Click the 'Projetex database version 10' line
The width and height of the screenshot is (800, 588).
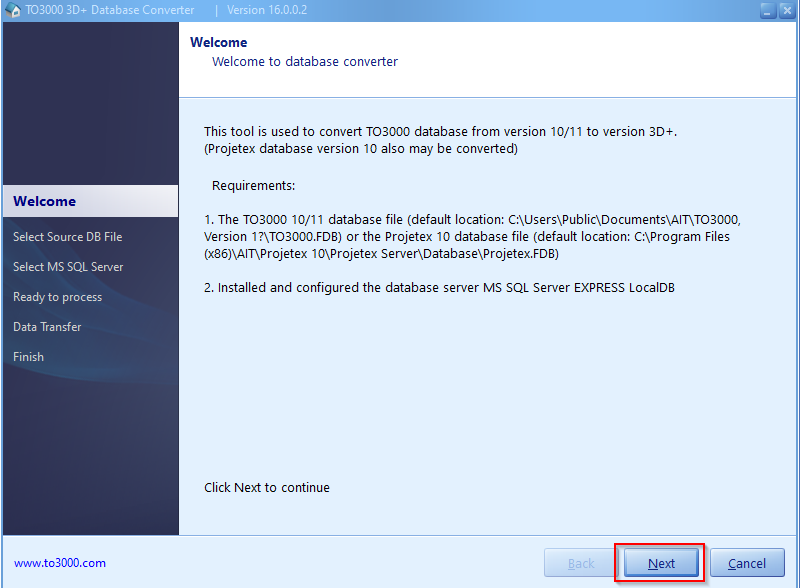361,149
